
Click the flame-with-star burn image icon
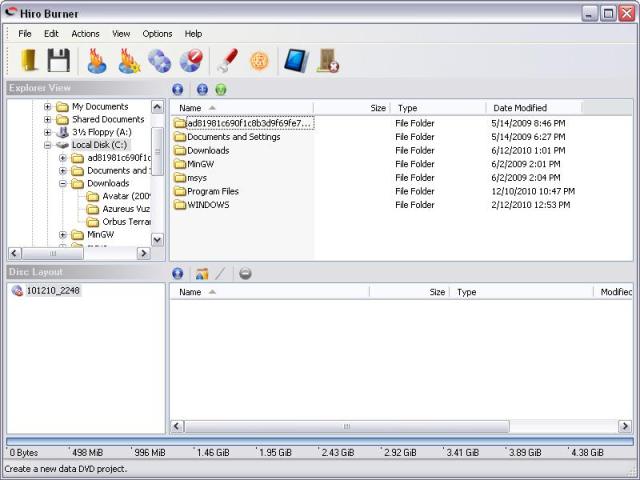(129, 61)
